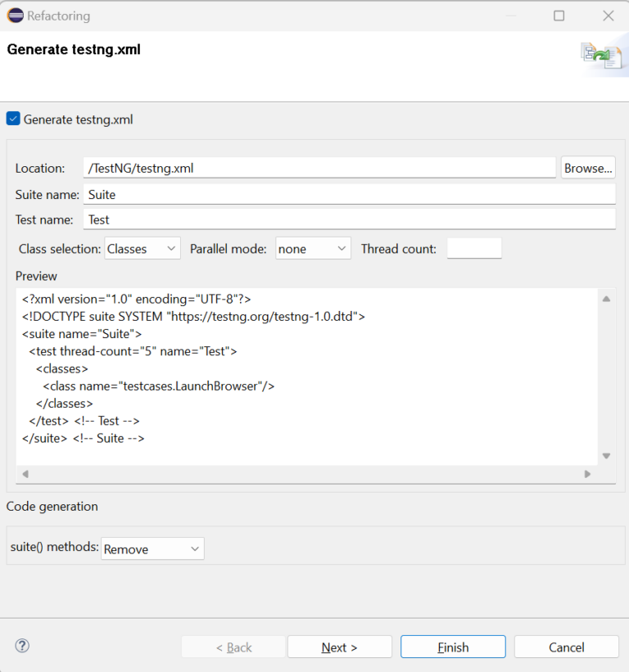629x672 pixels.
Task: Click the horizontal scrollbar left arrow
Action: coord(25,474)
